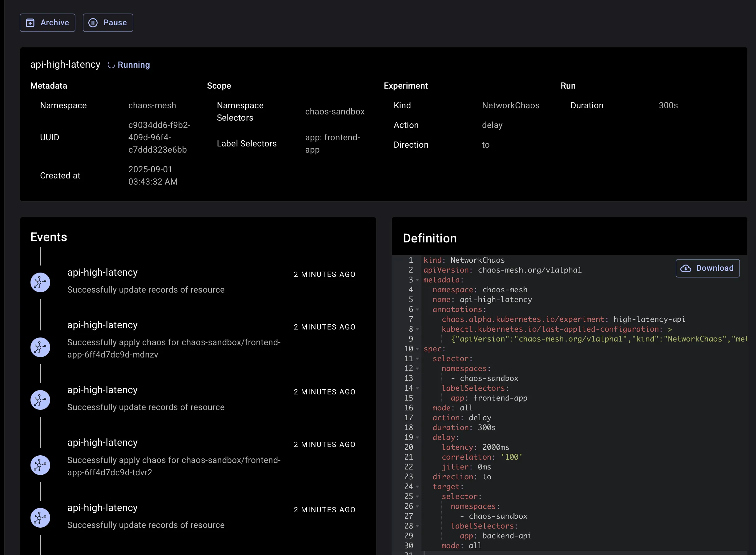
Task: Click line 20 'latency: 2000ms' in editor
Action: click(x=475, y=448)
